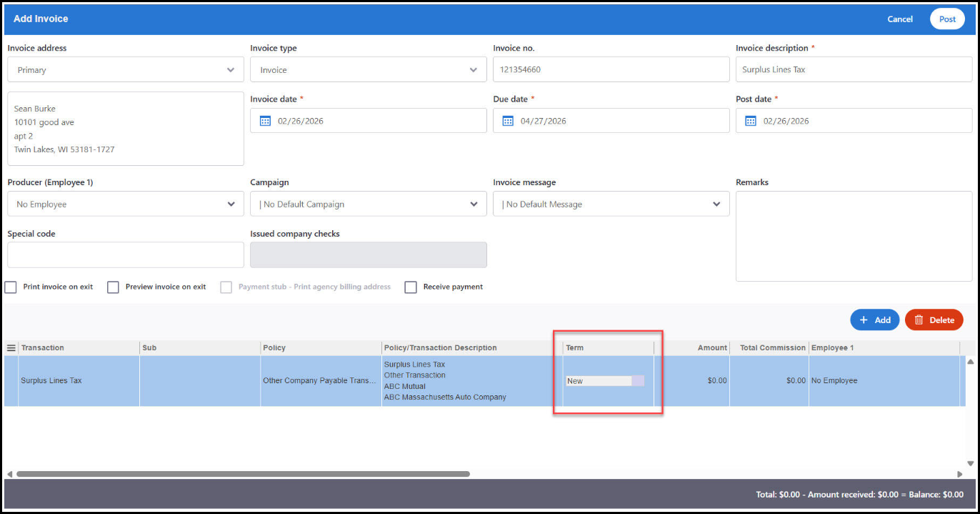Click the Post button
980x514 pixels.
947,19
